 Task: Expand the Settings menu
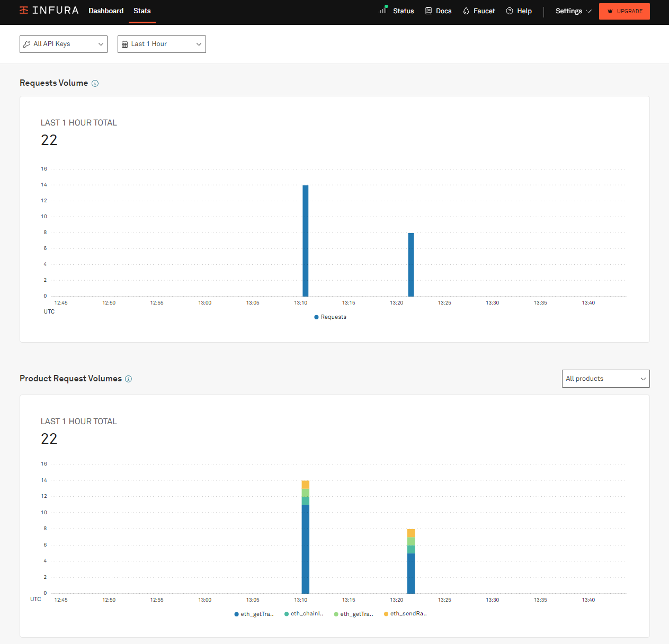[x=574, y=11]
